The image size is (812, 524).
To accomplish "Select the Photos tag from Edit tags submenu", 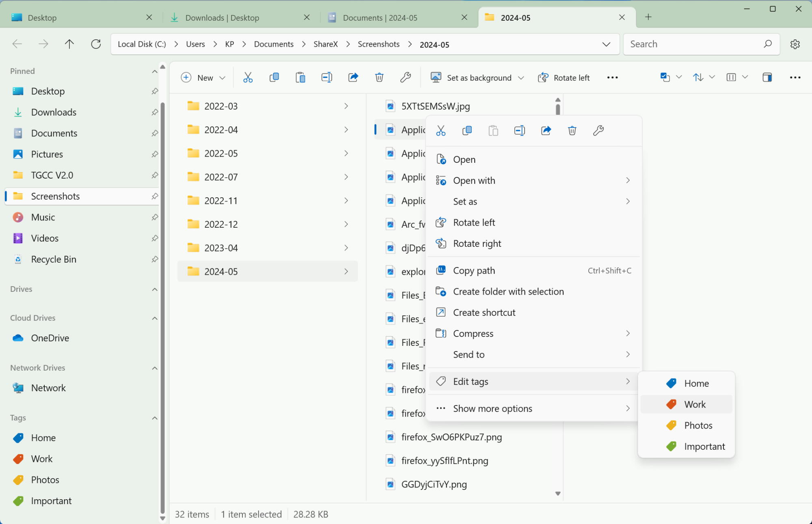I will pos(698,425).
